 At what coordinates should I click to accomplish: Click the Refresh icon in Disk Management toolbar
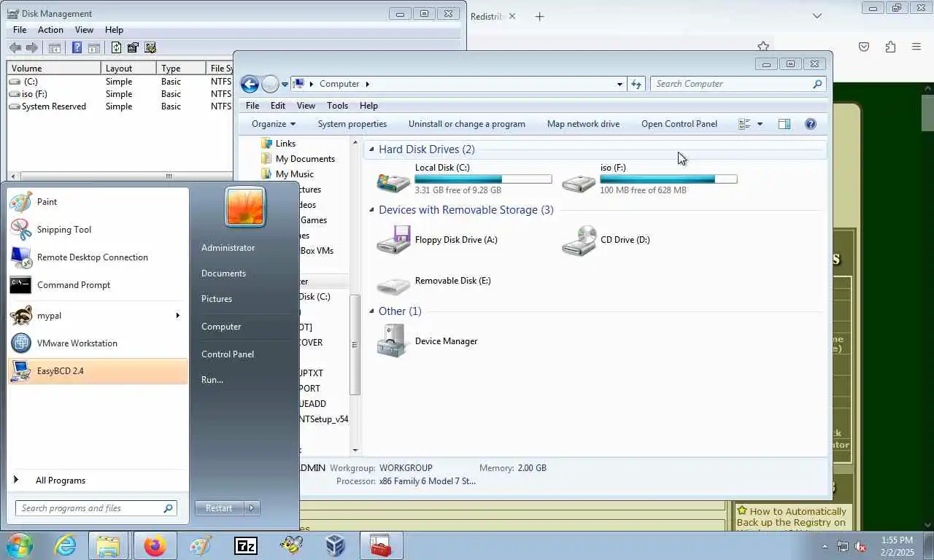tap(116, 48)
